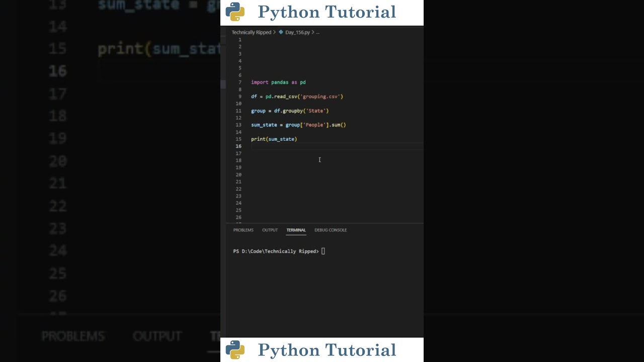Viewport: 644px width, 362px height.
Task: Click the 'grouping.csv' string in code
Action: pos(320,97)
